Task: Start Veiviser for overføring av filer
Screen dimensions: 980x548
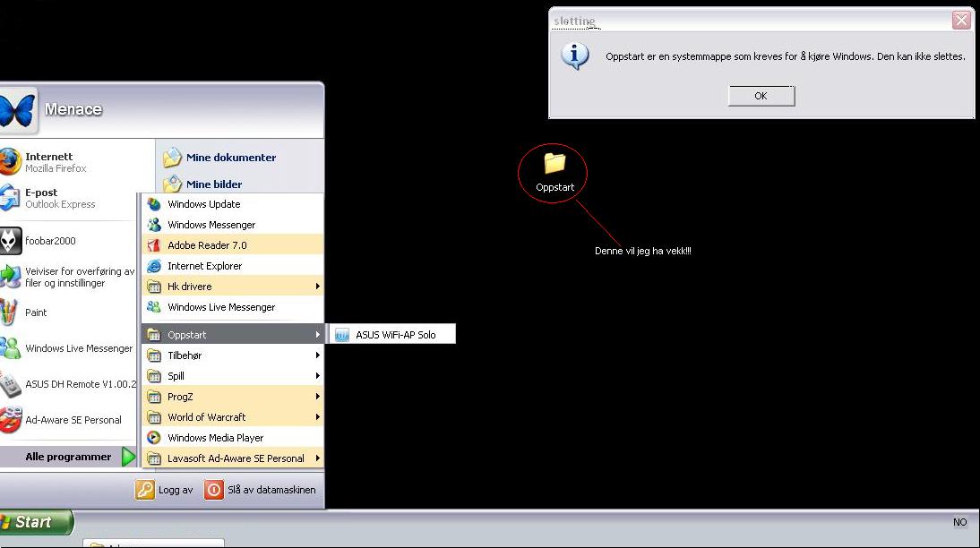Action: (69, 277)
